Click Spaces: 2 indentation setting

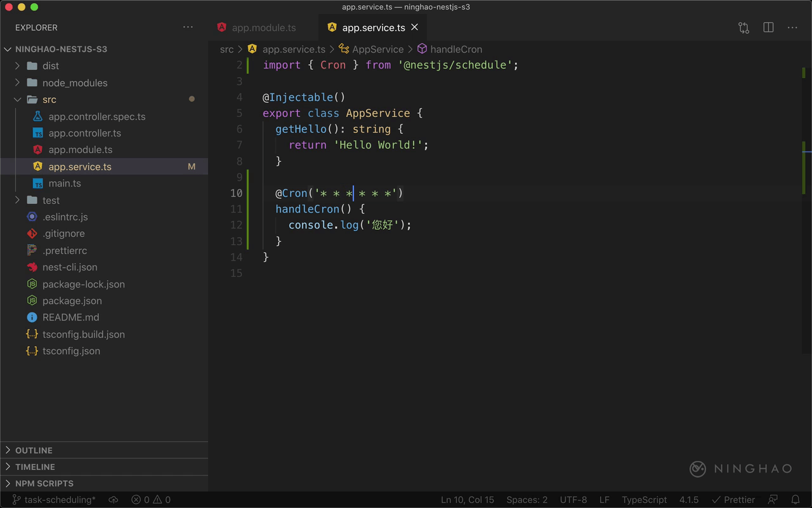[x=527, y=500]
